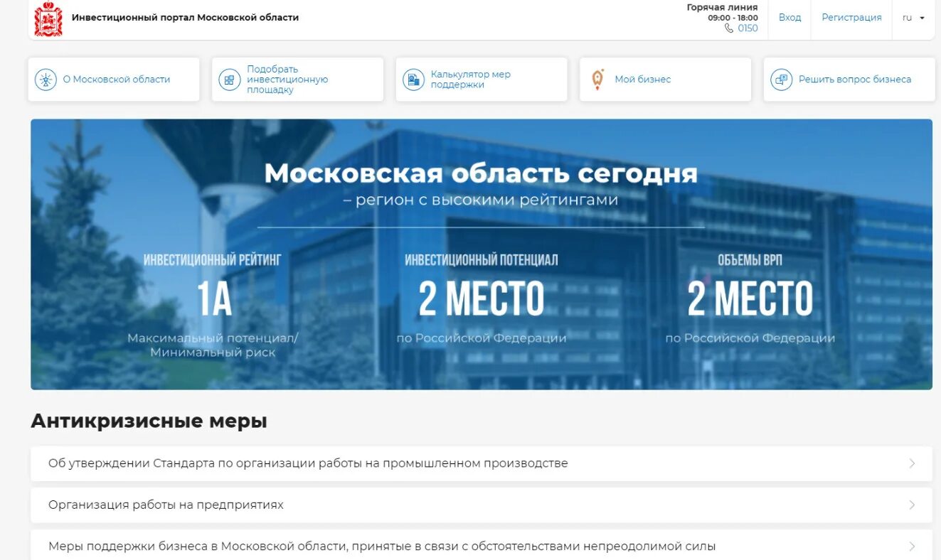Open Подобрать инвестиционную площадку menu card
941x560 pixels.
tap(297, 80)
